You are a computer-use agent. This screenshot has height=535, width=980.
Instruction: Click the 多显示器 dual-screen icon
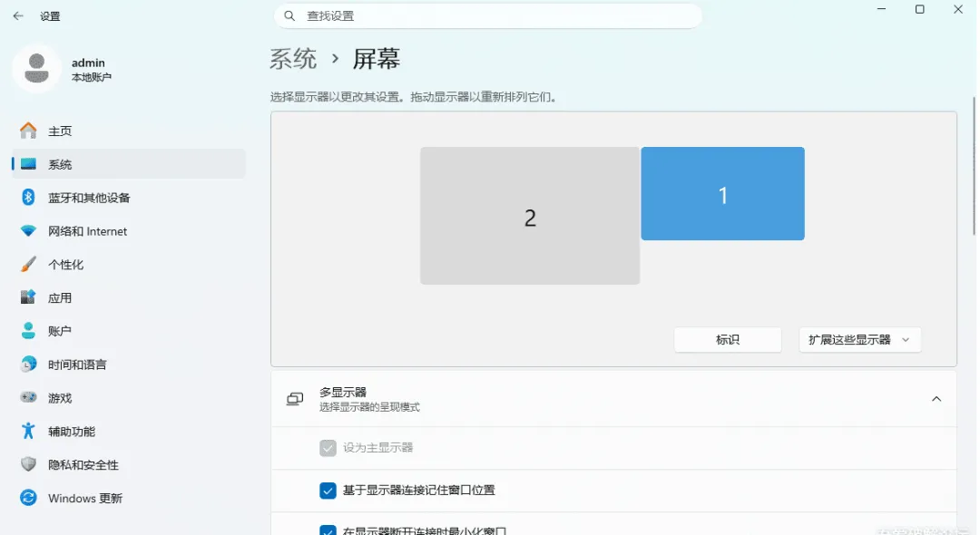[x=294, y=399]
